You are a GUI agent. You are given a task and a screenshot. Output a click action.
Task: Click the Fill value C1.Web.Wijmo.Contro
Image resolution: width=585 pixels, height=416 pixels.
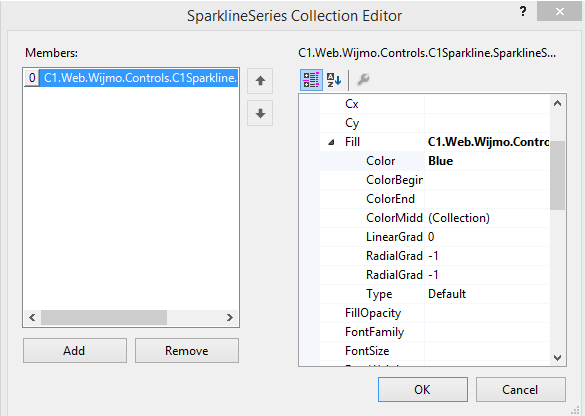pyautogui.click(x=487, y=142)
